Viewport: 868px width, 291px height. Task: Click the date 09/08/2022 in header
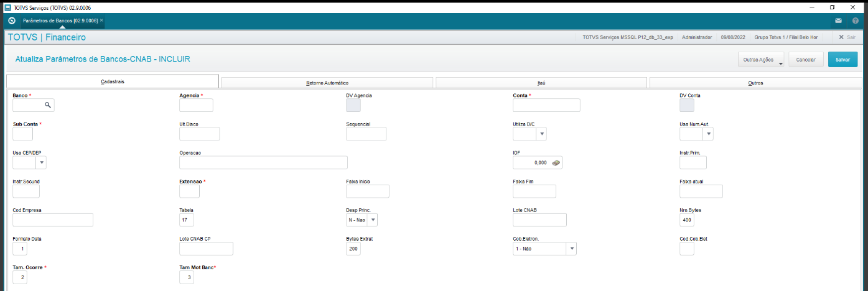point(732,37)
